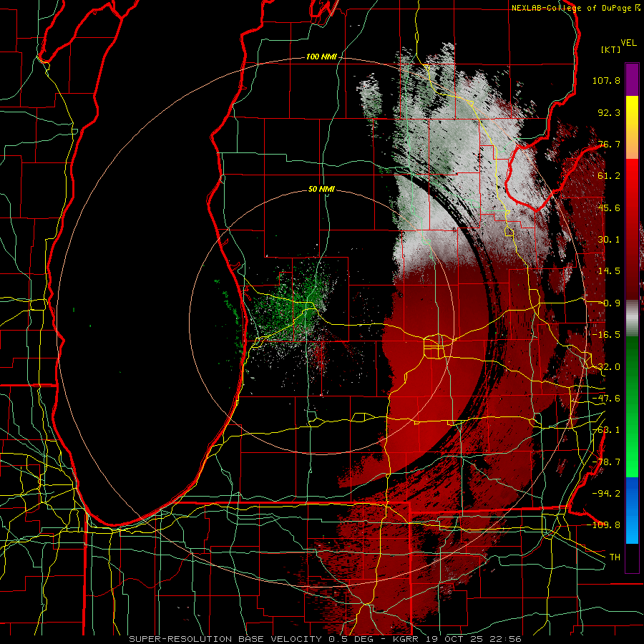Select the 61.2 value on velocity scale
The height and width of the screenshot is (644, 644).
[609, 176]
